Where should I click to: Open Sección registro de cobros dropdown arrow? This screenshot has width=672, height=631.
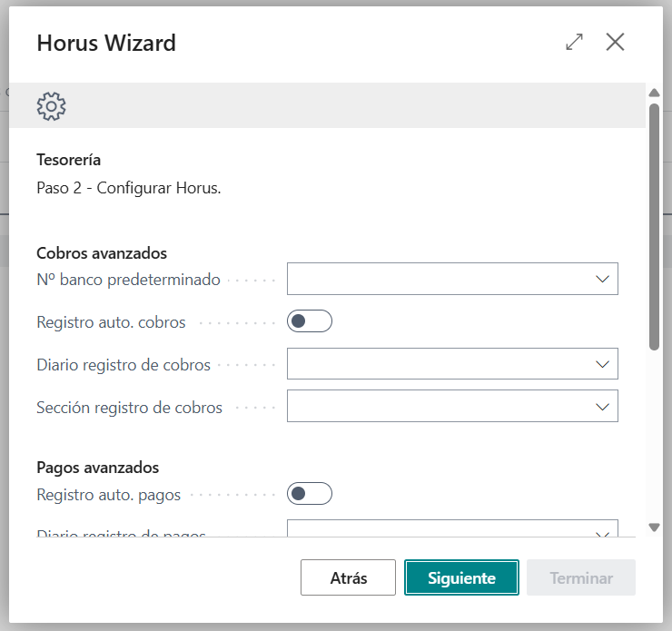pyautogui.click(x=602, y=406)
